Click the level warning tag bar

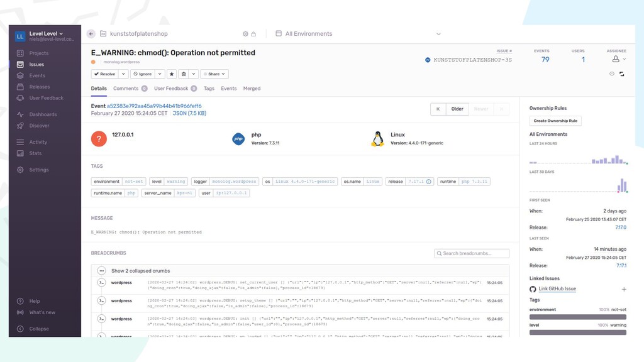click(578, 332)
